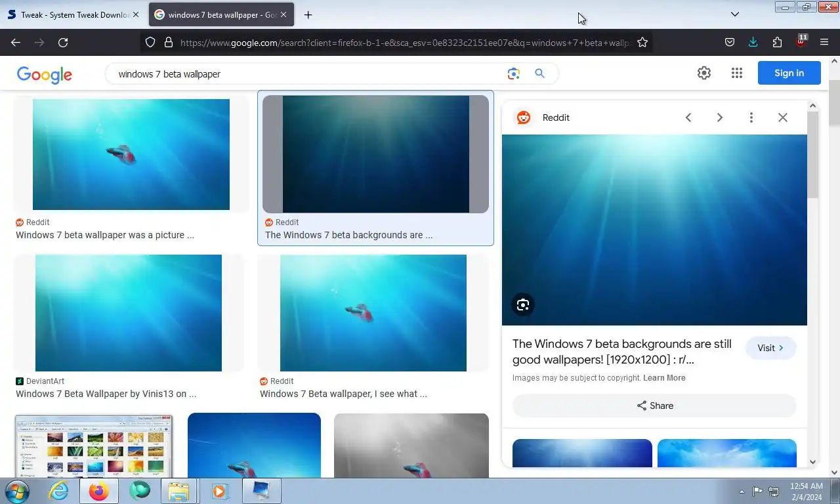This screenshot has width=840, height=504.
Task: Focus the Firefox address bar URL
Action: tap(404, 43)
